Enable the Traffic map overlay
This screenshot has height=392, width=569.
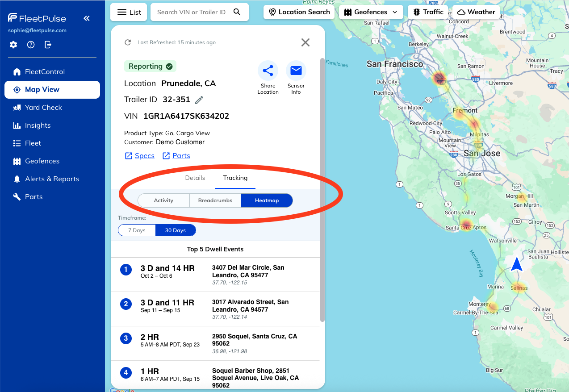tap(427, 12)
